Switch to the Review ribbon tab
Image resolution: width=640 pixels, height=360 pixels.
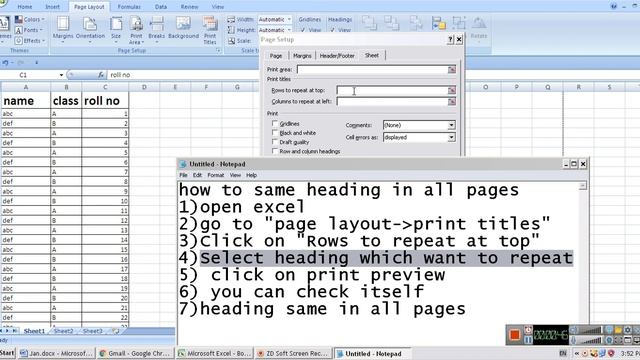click(189, 7)
